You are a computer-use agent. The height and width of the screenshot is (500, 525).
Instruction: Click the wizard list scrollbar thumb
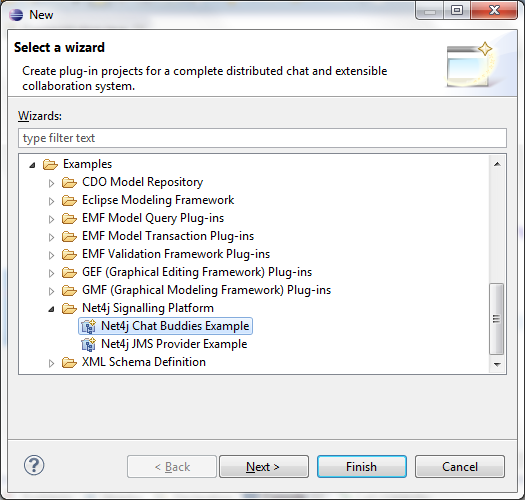coord(497,318)
